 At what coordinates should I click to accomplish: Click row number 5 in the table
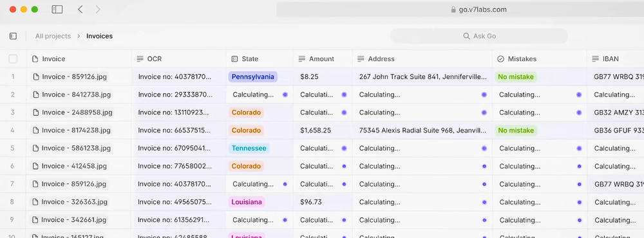pos(13,148)
